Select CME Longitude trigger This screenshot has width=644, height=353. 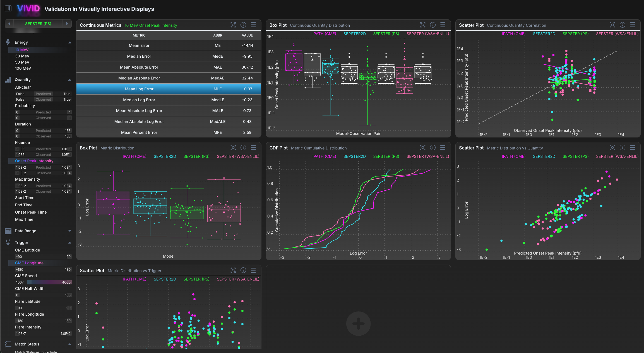[x=29, y=263]
